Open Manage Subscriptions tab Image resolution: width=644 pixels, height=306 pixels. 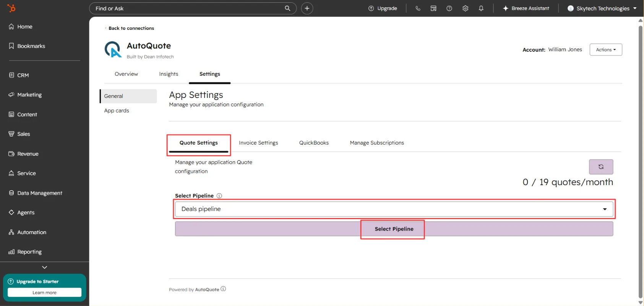pos(377,143)
